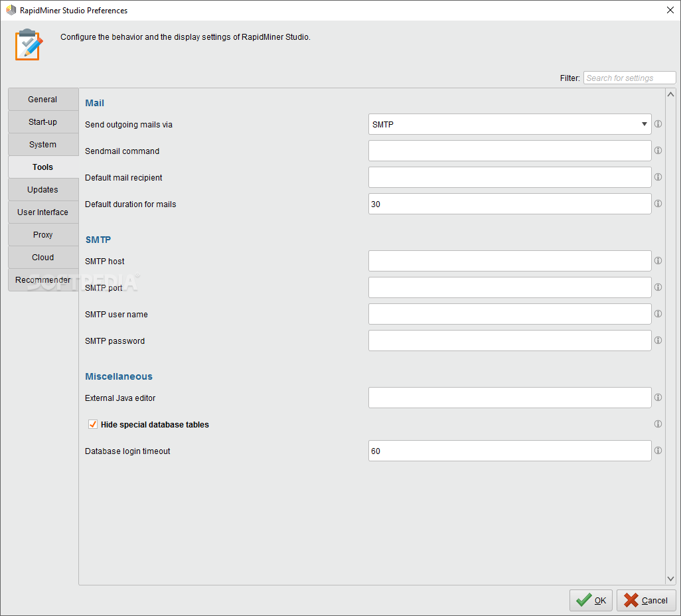This screenshot has height=616, width=681.
Task: Click RapidMiner logo icon in title bar
Action: (x=11, y=10)
